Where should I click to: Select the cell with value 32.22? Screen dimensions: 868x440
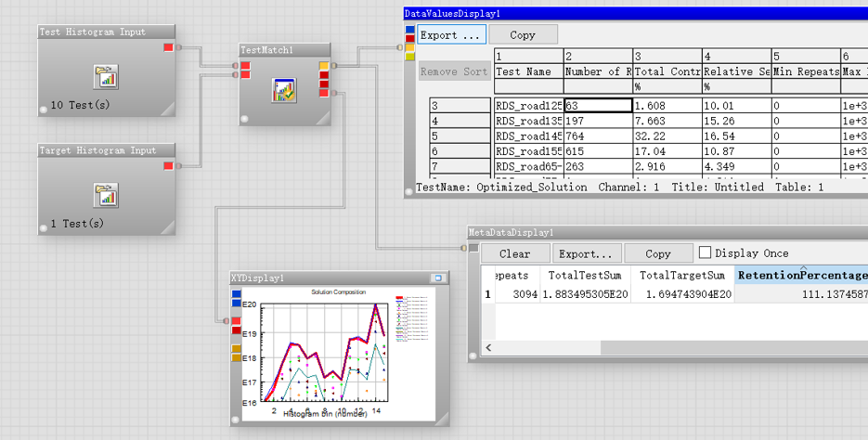(x=667, y=136)
